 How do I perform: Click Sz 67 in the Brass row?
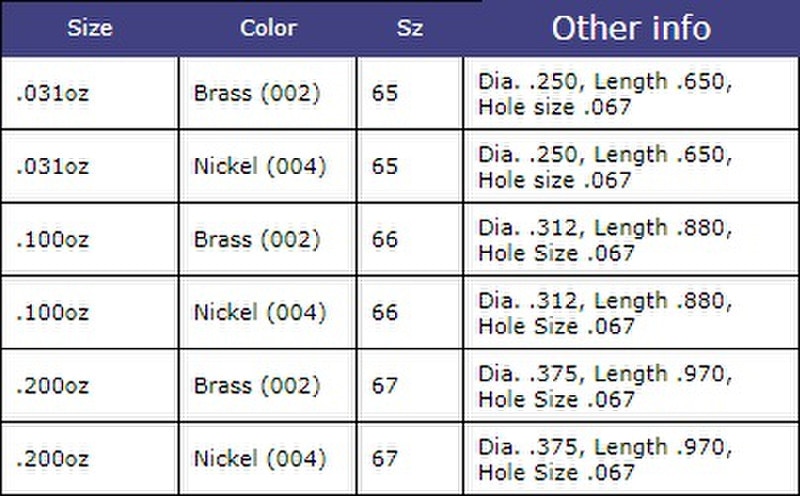(410, 385)
